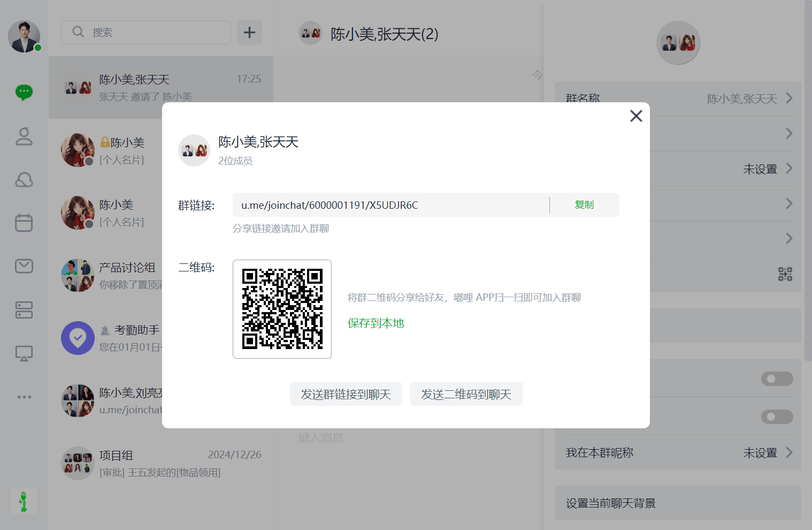Click the 项目组 group avatar
This screenshot has height=530, width=812.
point(78,463)
